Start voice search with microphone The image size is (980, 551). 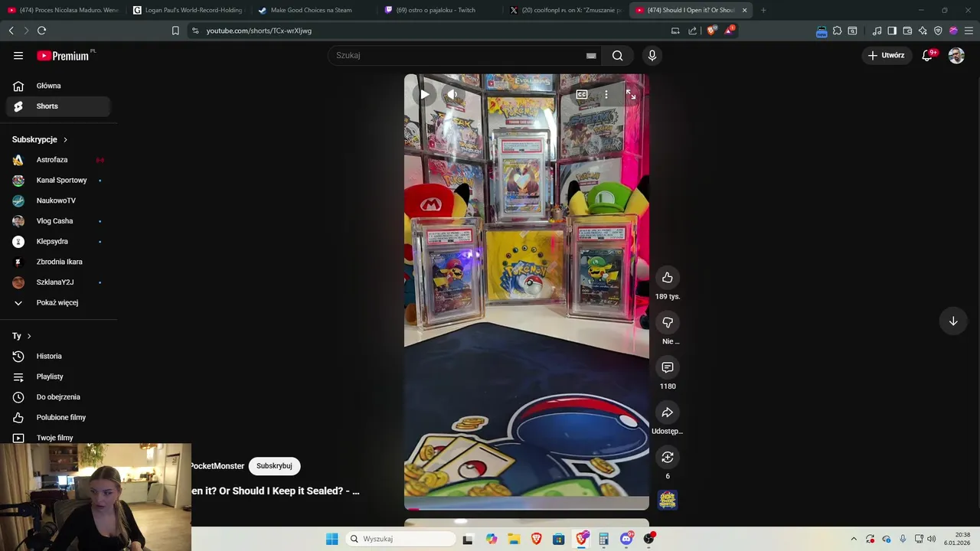point(652,55)
